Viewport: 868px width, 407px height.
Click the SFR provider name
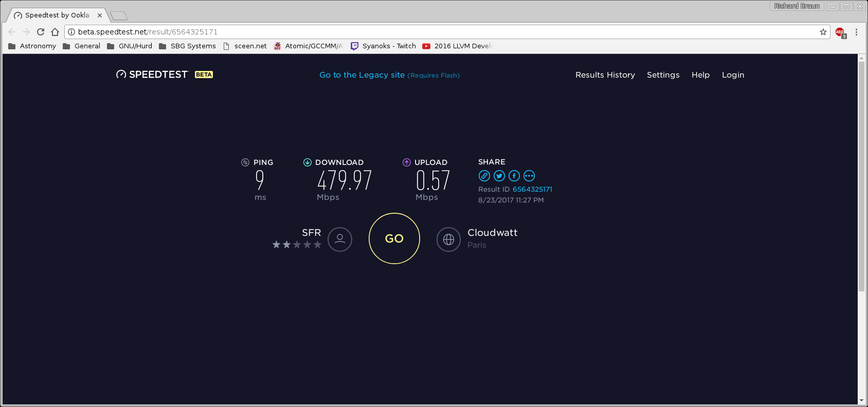pyautogui.click(x=311, y=233)
